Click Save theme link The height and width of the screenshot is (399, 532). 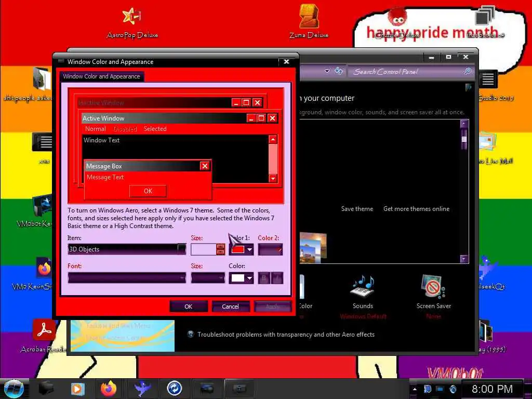click(x=357, y=209)
